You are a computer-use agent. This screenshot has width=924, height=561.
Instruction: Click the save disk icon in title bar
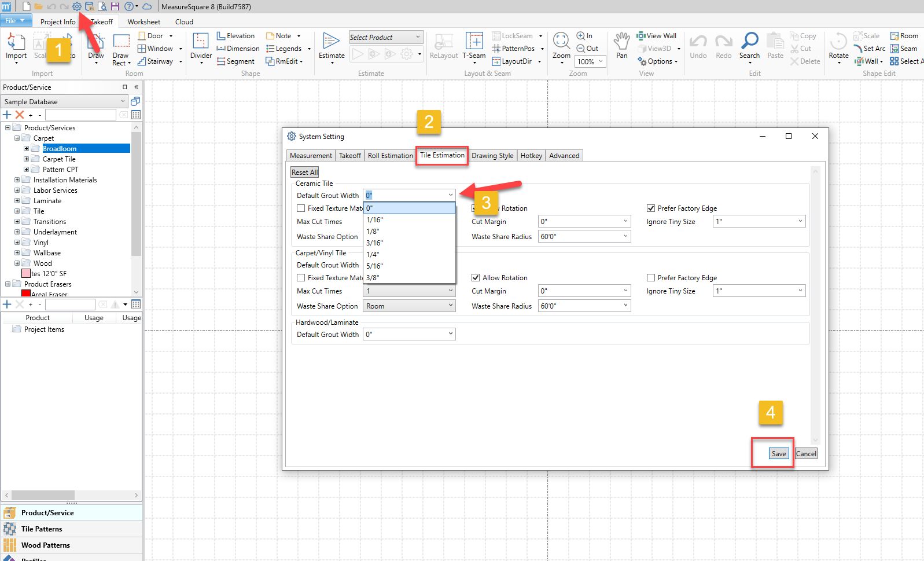point(115,6)
